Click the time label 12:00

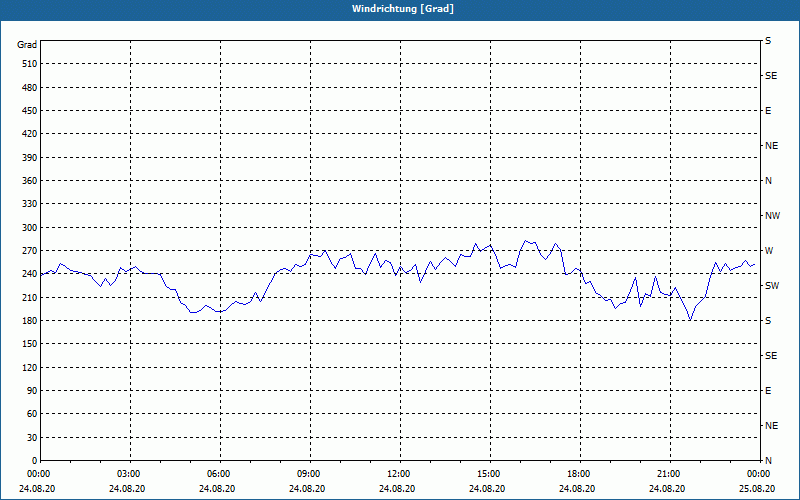point(397,474)
